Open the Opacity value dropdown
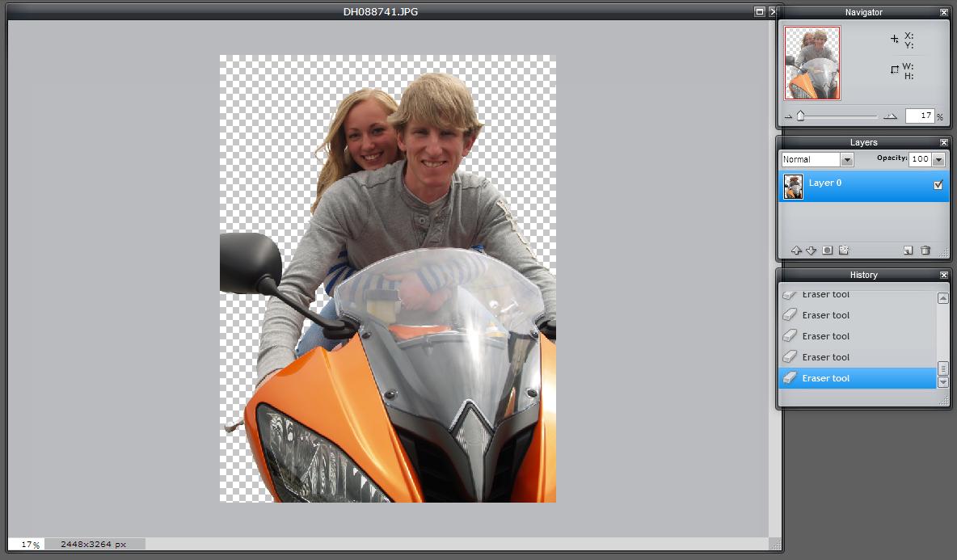This screenshot has height=560, width=957. coord(938,159)
